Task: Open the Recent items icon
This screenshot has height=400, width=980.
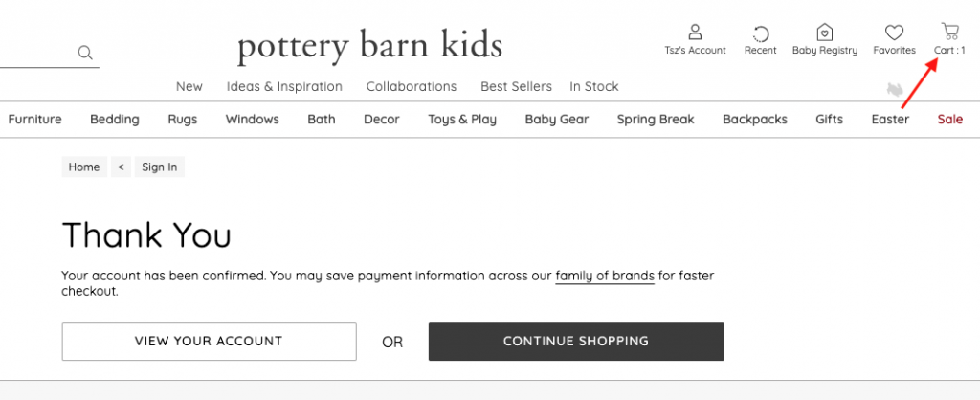Action: coord(761,33)
